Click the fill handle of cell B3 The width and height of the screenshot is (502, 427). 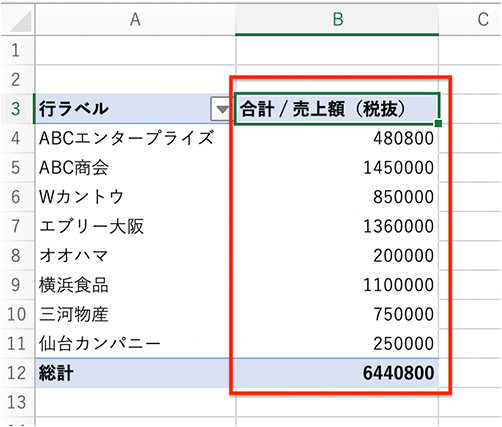(438, 123)
